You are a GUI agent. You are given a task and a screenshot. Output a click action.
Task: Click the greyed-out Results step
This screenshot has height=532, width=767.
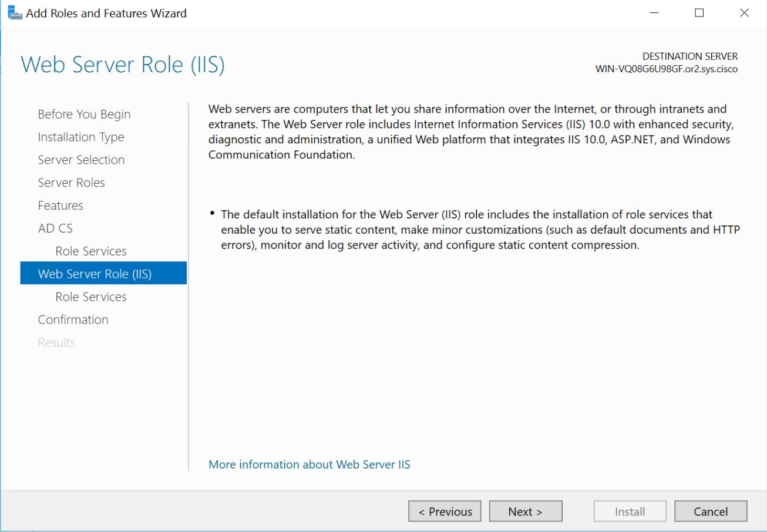tap(56, 342)
